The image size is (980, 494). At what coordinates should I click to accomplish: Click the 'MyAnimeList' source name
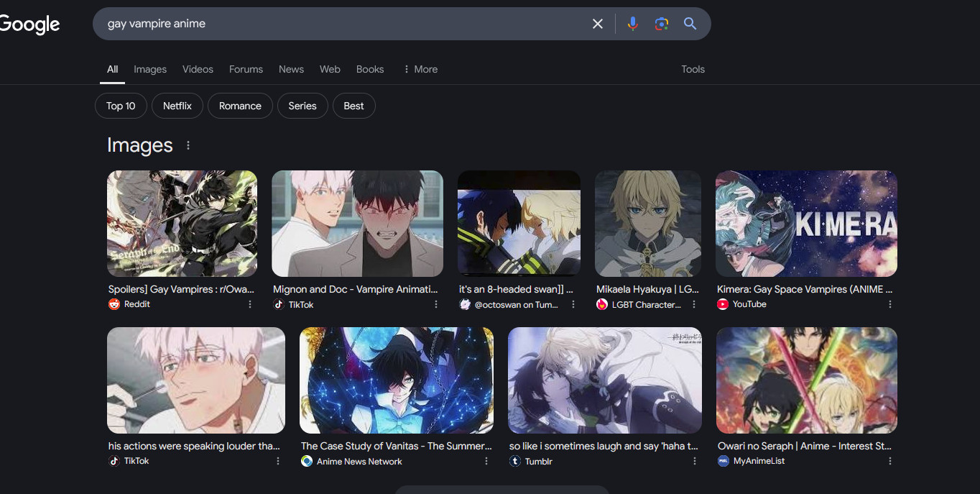[759, 462]
